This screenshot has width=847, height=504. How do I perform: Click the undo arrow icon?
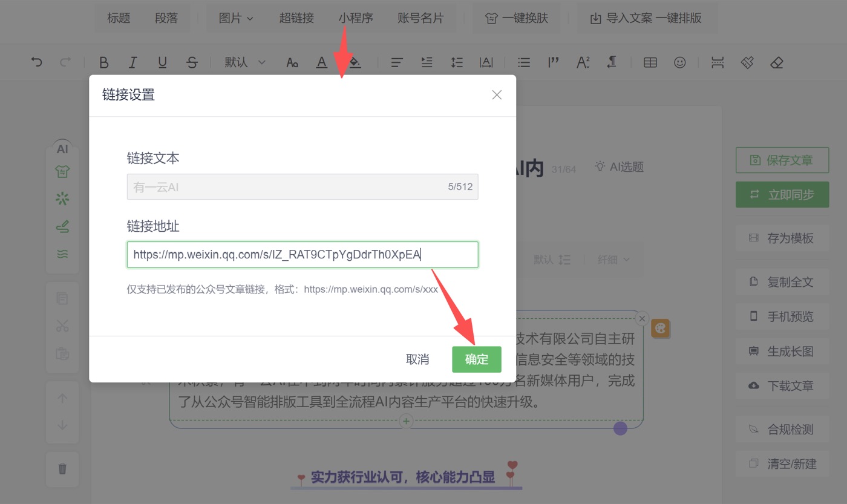[37, 62]
